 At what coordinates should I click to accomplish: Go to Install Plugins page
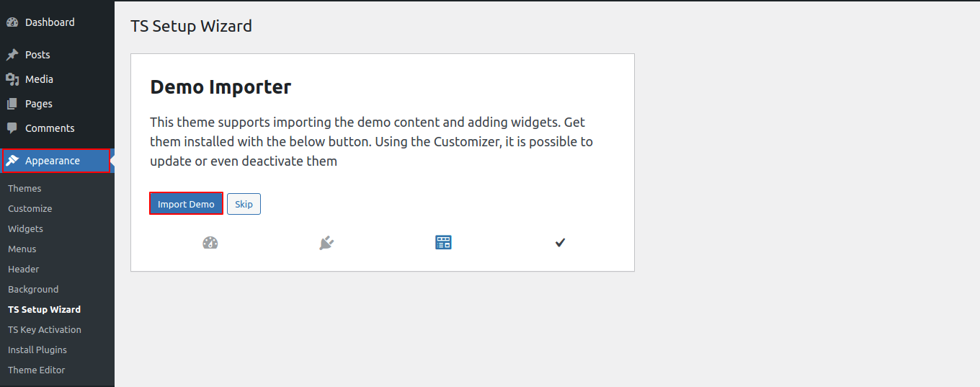pos(37,350)
